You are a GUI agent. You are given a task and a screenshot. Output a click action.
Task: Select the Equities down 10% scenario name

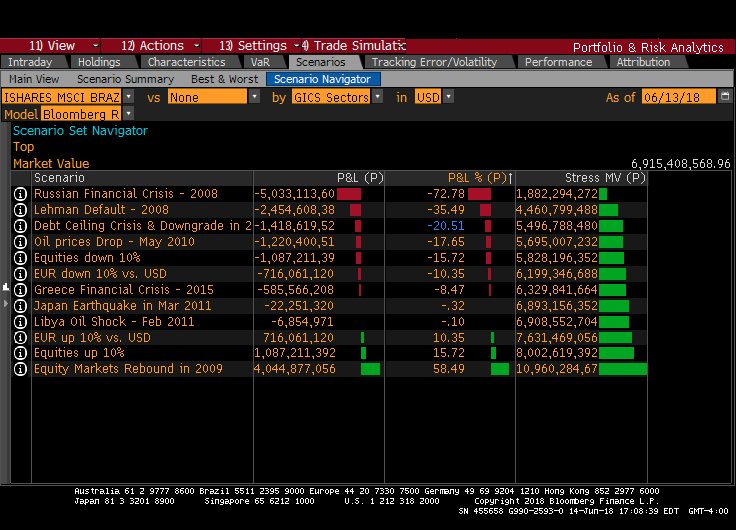click(87, 258)
